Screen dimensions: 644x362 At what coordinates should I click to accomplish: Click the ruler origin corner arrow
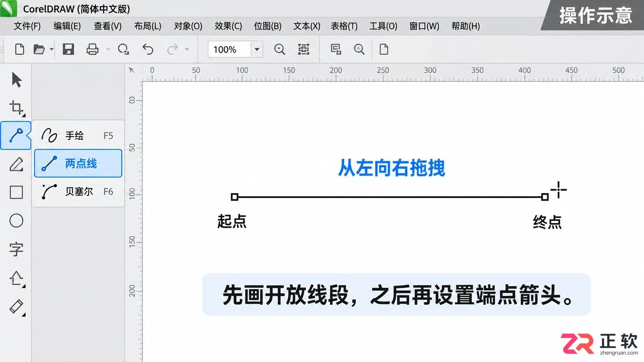tap(131, 70)
